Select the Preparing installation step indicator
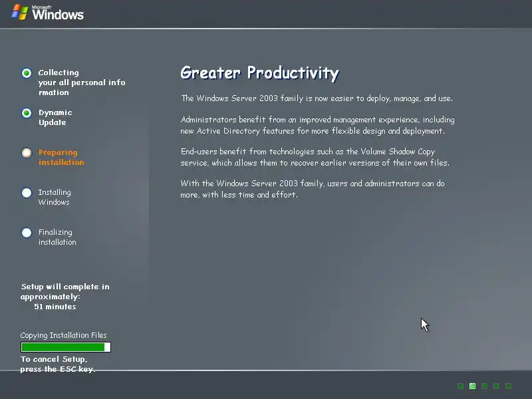Image resolution: width=532 pixels, height=399 pixels. click(x=27, y=153)
